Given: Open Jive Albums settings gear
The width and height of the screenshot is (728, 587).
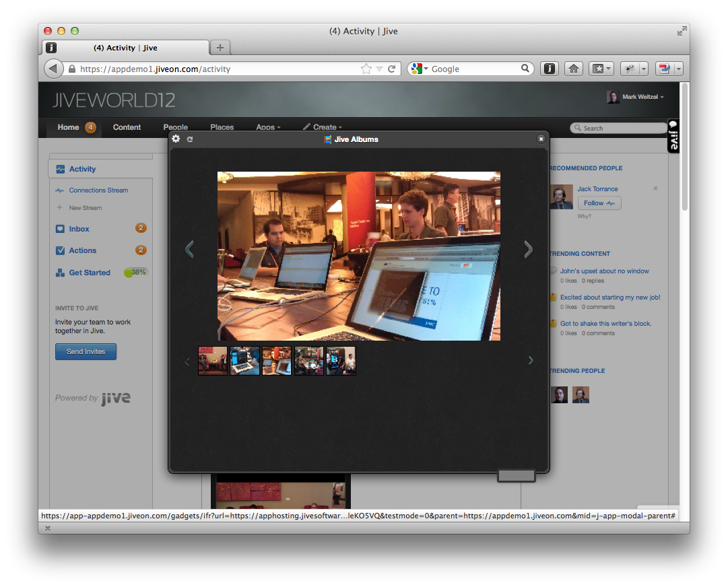Looking at the screenshot, I should coord(176,139).
